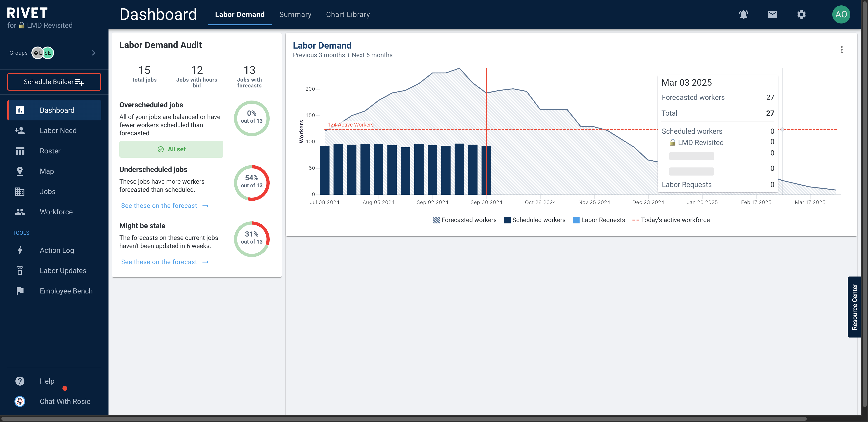Screen dimensions: 868x422
Task: Open the Labor Demand chart three-dot menu
Action: [841, 50]
